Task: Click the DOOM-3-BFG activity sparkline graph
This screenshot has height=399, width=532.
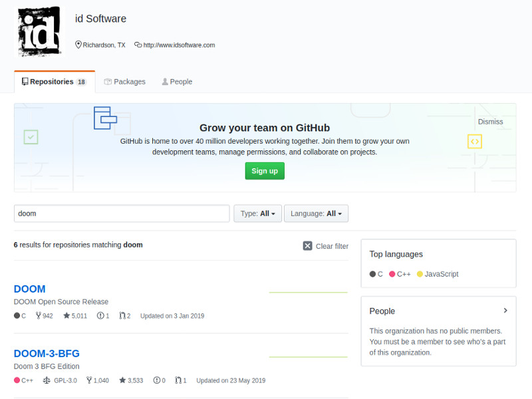Action: click(x=309, y=357)
